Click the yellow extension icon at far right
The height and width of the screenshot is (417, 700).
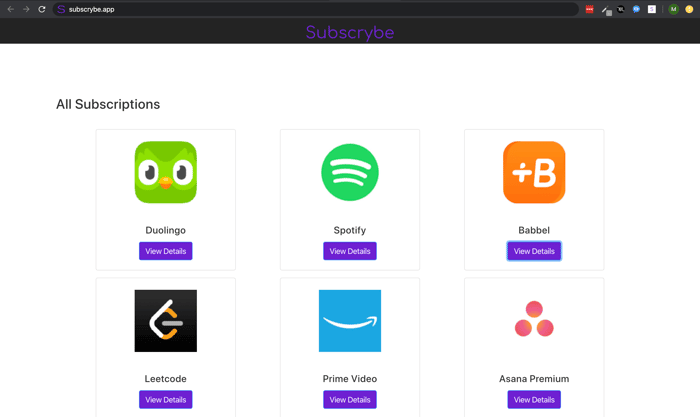point(689,9)
